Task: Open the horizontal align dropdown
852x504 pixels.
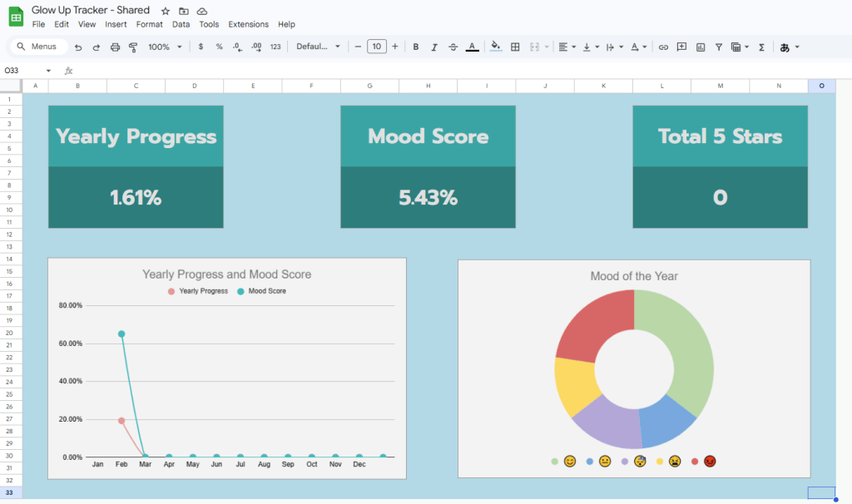Action: coord(567,47)
